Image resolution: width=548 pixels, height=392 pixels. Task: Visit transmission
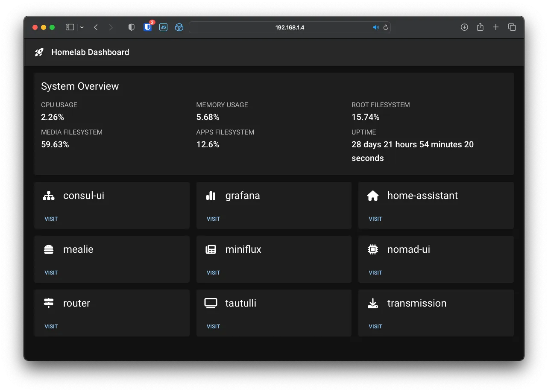tap(375, 327)
